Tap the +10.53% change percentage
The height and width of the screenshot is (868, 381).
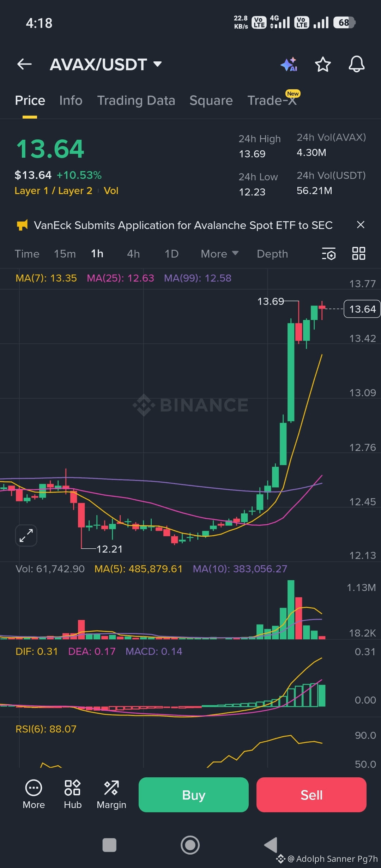(x=79, y=175)
